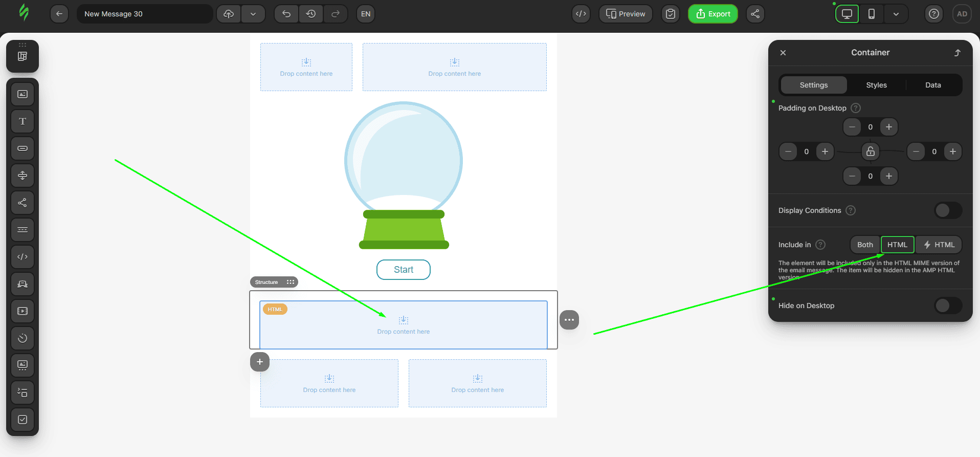Click the Start button in email
This screenshot has height=457, width=980.
click(x=404, y=270)
